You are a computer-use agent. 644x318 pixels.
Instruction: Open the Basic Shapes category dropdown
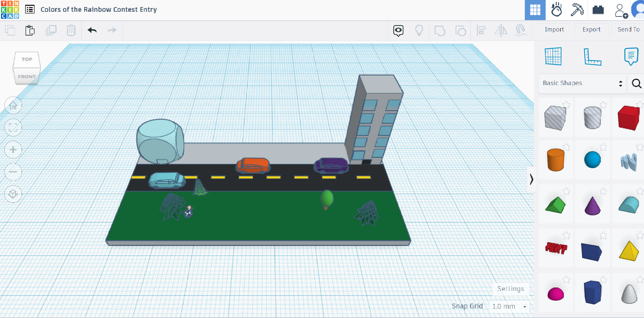pyautogui.click(x=582, y=83)
